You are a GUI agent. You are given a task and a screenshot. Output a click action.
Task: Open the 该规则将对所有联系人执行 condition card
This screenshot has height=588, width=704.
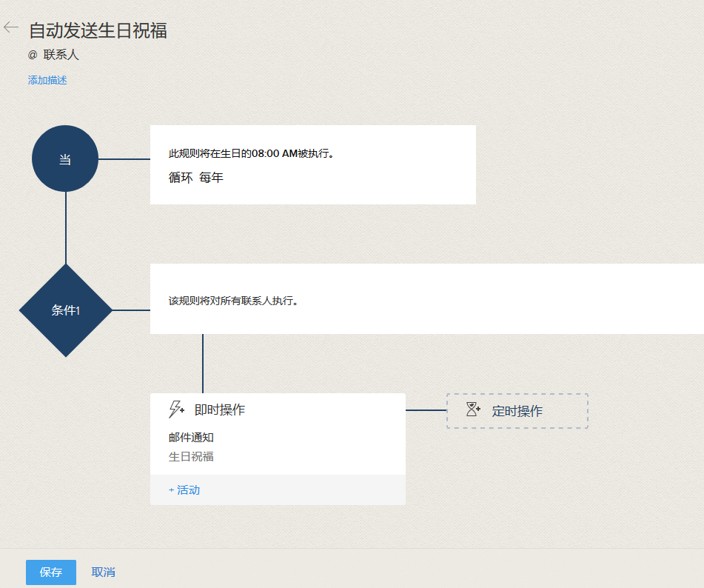click(x=233, y=301)
